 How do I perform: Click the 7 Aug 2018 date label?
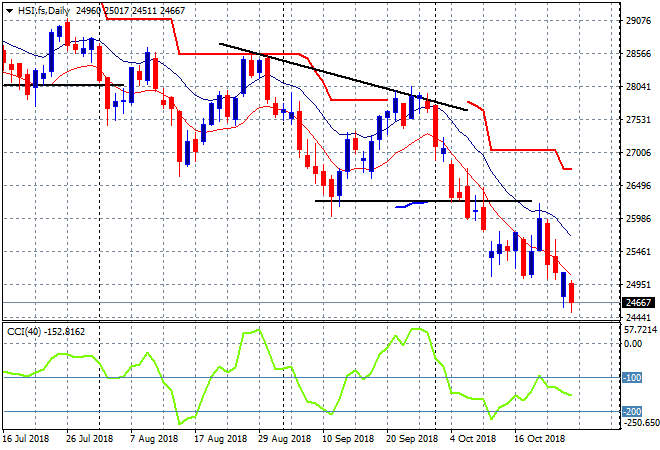point(154,439)
